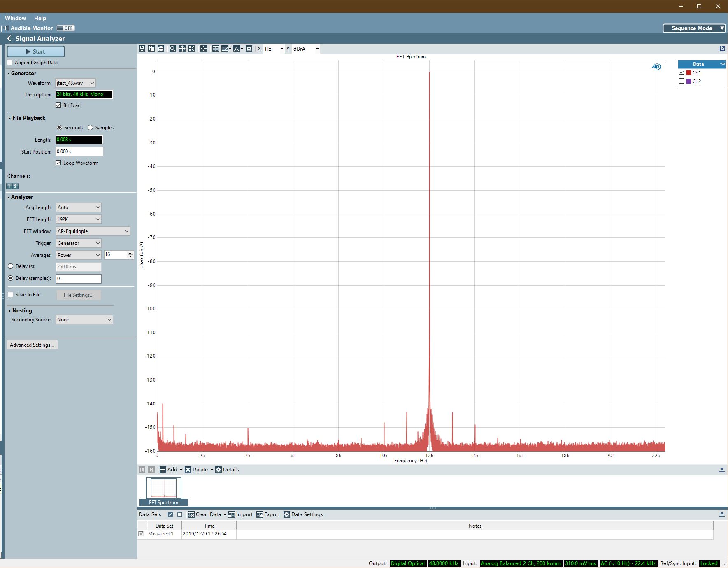728x568 pixels.
Task: Click the save graph data icon
Action: (x=142, y=49)
